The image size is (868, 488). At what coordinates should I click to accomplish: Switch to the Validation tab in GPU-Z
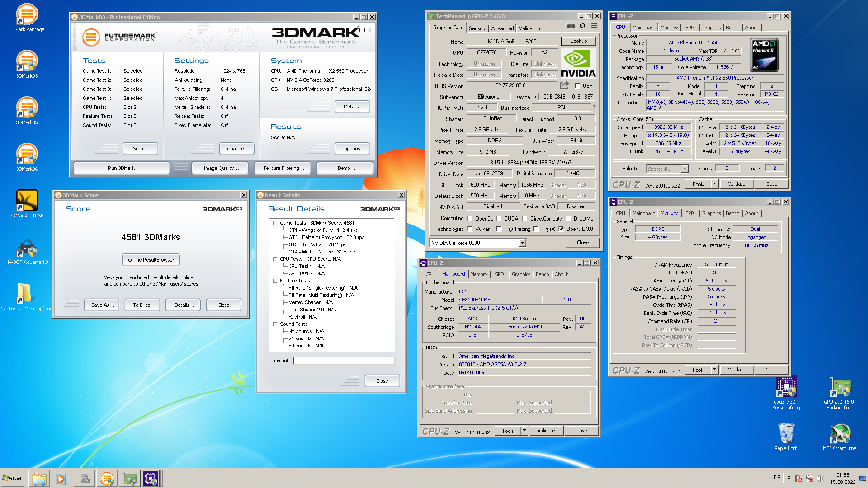[529, 28]
